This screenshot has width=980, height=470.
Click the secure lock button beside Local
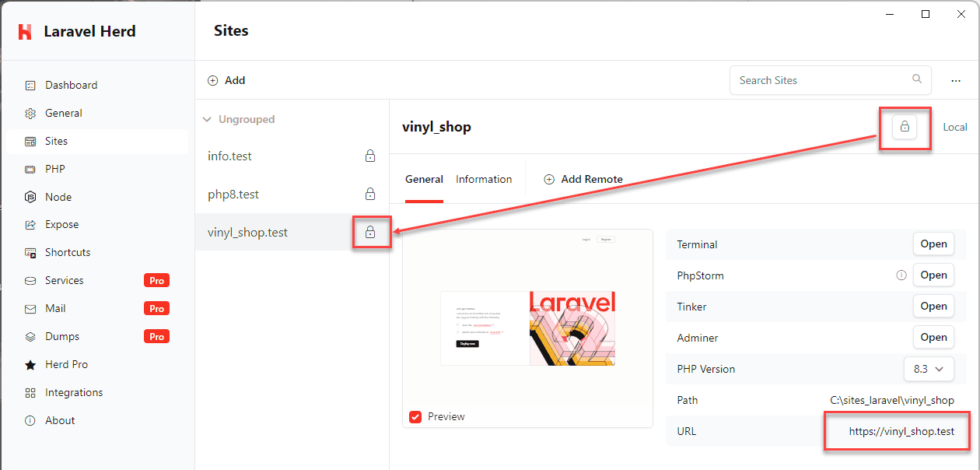point(905,127)
